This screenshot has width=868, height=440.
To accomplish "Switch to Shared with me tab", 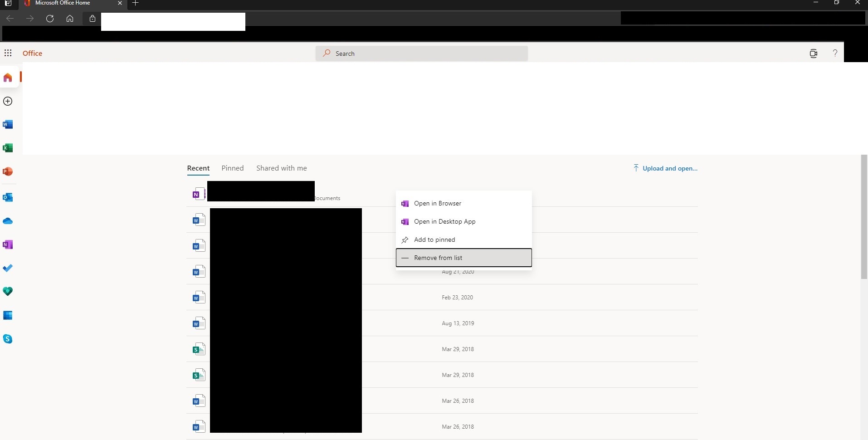I will tap(282, 168).
